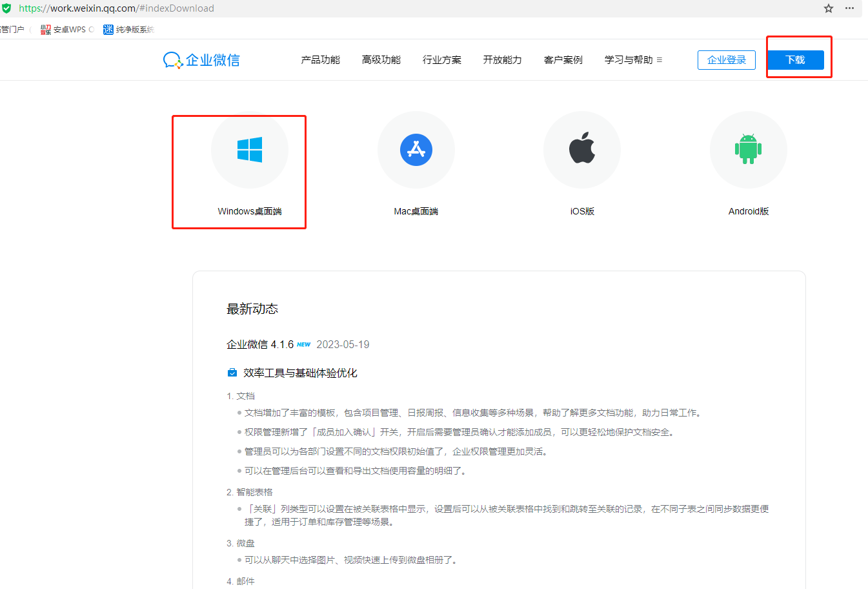Viewport: 868px width, 589px height.
Task: Expand 学习与帮助 menu
Action: pos(633,60)
